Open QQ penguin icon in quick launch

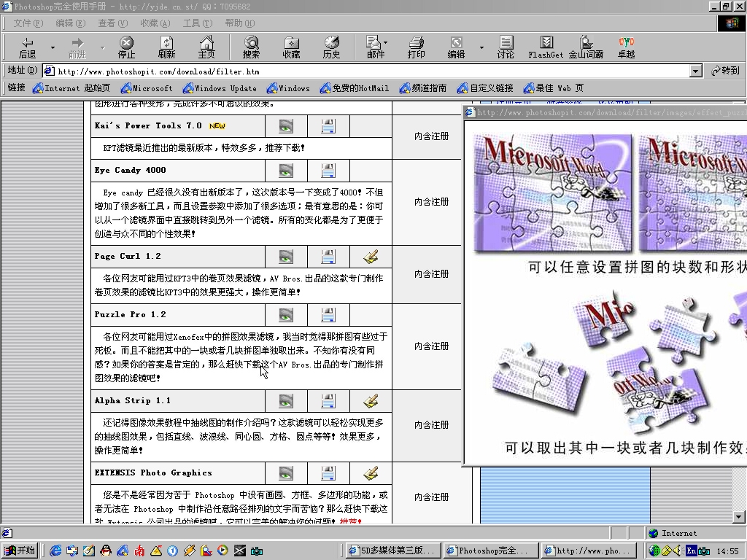tap(106, 551)
